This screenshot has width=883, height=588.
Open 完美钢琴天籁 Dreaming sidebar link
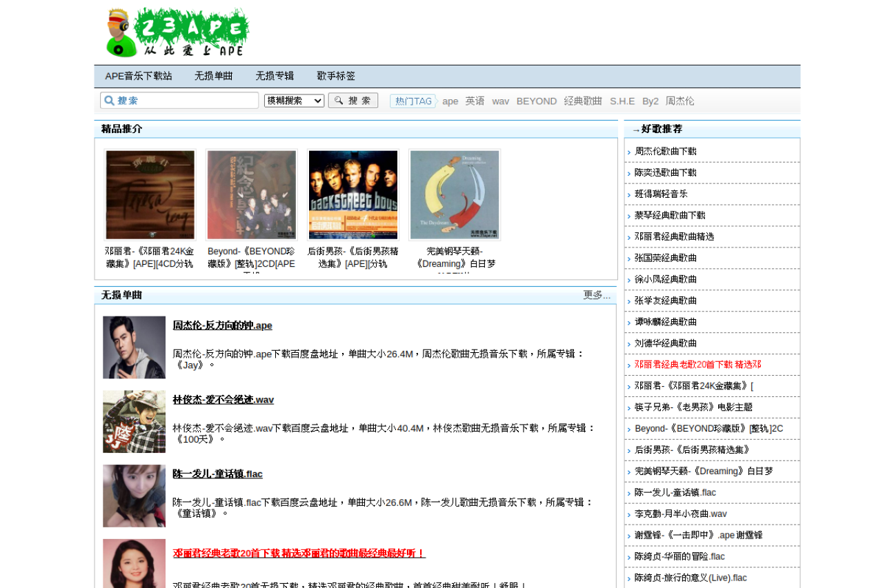(x=704, y=472)
